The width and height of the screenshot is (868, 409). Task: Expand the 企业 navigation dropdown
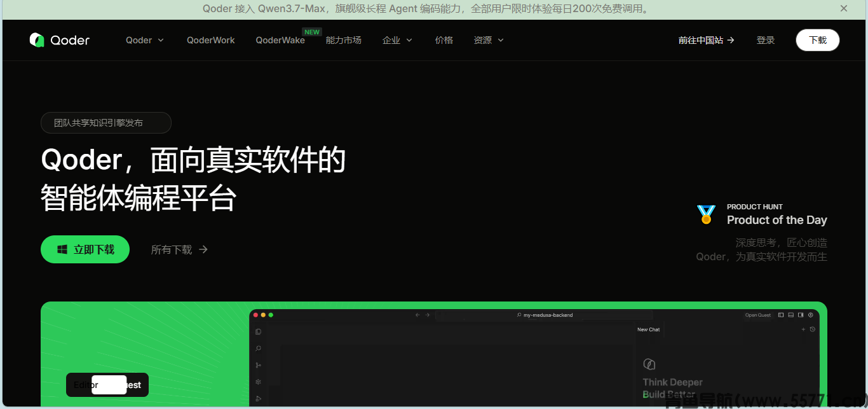397,40
